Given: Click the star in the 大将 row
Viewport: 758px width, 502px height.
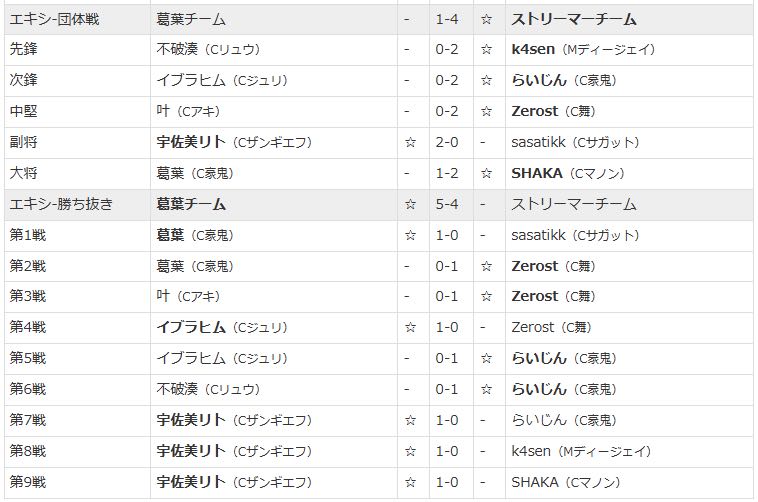Looking at the screenshot, I should pos(486,173).
